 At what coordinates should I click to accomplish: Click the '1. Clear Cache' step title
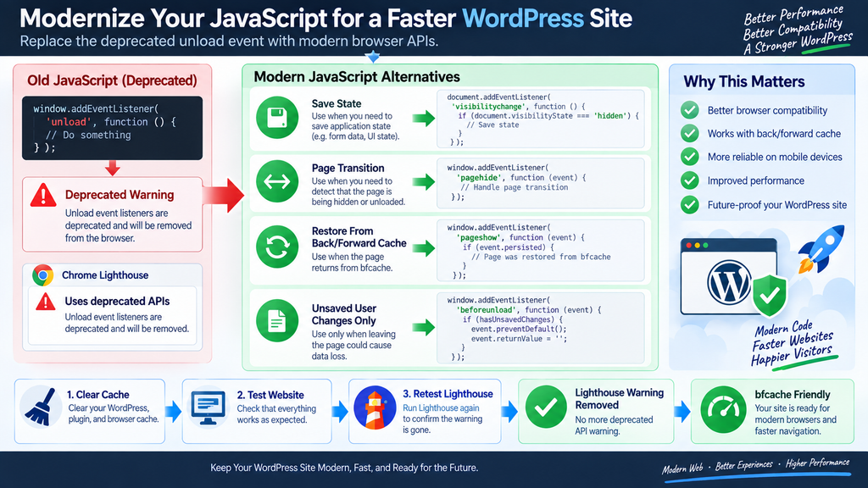click(x=98, y=395)
